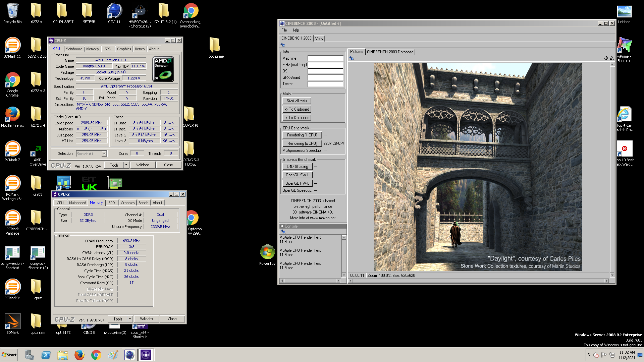Switch to the View tab in CINEBENCH

pyautogui.click(x=319, y=39)
